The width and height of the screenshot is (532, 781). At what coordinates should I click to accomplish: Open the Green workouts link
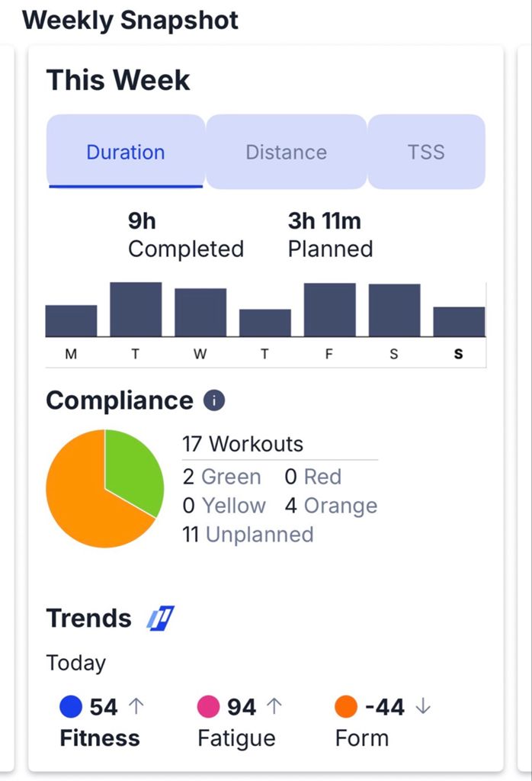pos(231,477)
